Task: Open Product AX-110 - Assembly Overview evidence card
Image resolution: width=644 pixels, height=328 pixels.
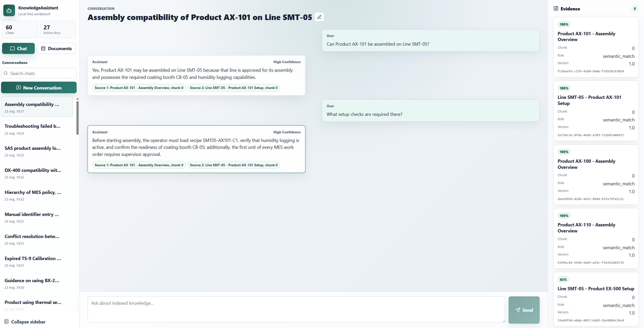Action: pyautogui.click(x=596, y=238)
